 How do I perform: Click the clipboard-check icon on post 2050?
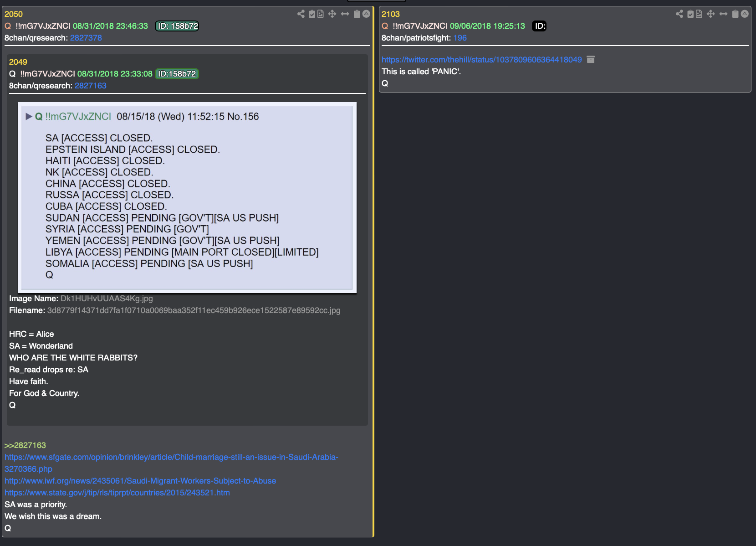coord(312,14)
